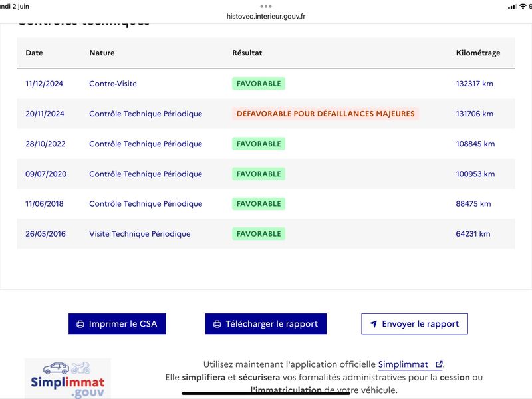Send the report via Envoyer le rapport
Screen dimensions: 532x399
[x=414, y=324]
